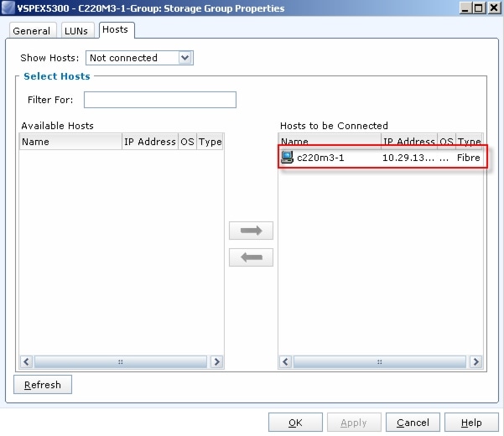
Task: Open Help for this dialog
Action: [x=471, y=423]
